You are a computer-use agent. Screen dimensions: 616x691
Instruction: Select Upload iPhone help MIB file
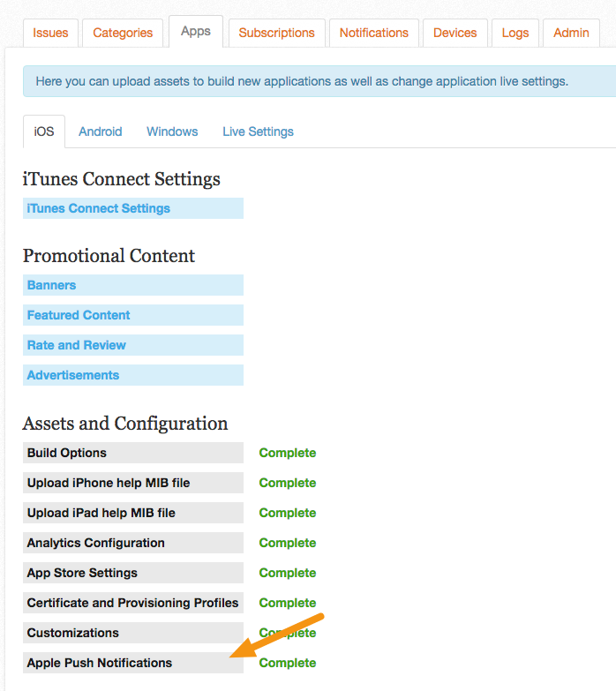[133, 483]
